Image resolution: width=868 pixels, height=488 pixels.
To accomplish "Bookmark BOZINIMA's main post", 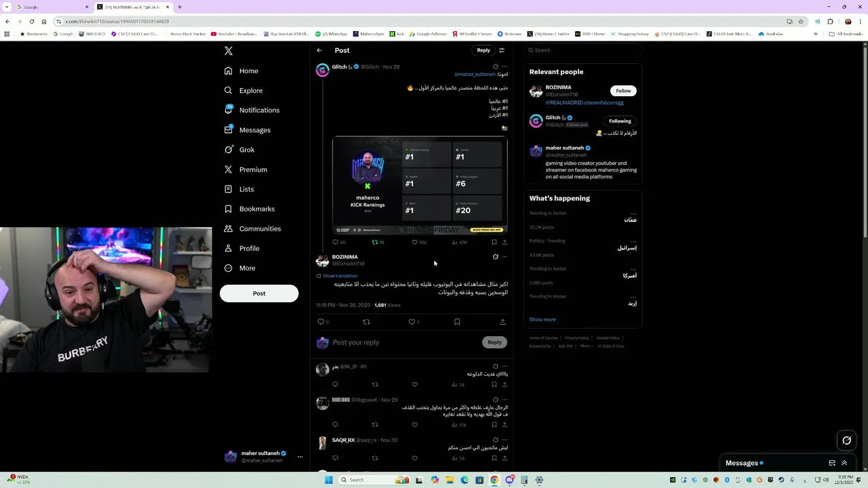I will point(457,322).
